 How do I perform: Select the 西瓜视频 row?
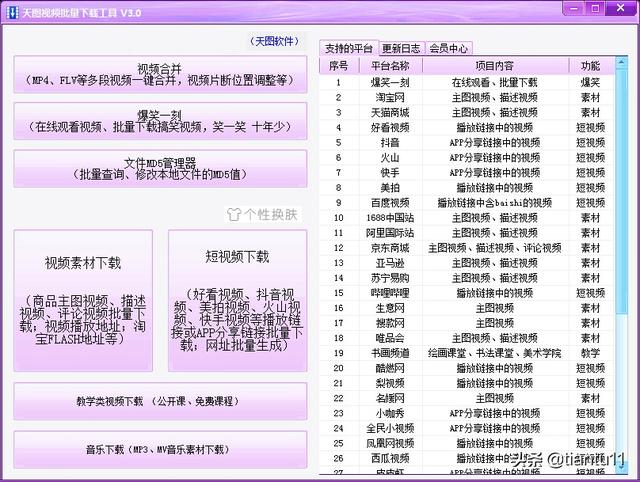coord(467,458)
